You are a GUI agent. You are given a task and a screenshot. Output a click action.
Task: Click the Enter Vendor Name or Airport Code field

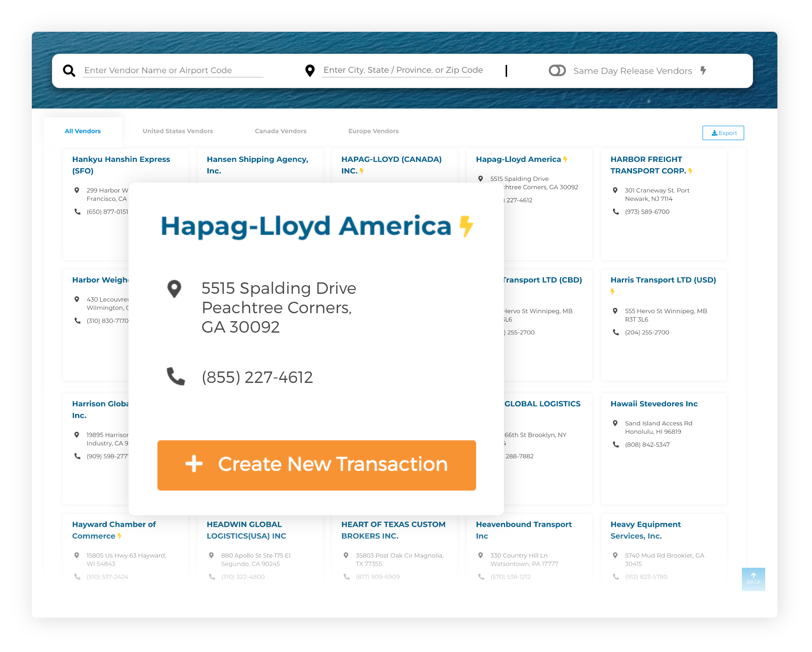click(x=172, y=70)
